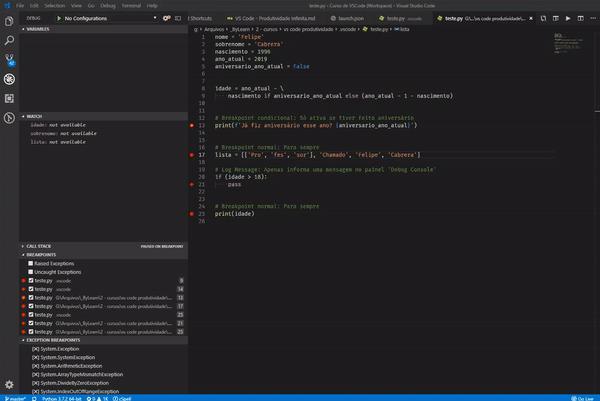Screen dimensions: 600x401
Task: Click the Call Stack section header
Action: 39,245
